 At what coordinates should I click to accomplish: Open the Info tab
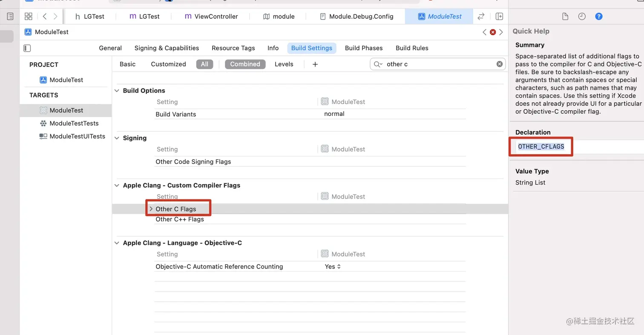[x=273, y=48]
